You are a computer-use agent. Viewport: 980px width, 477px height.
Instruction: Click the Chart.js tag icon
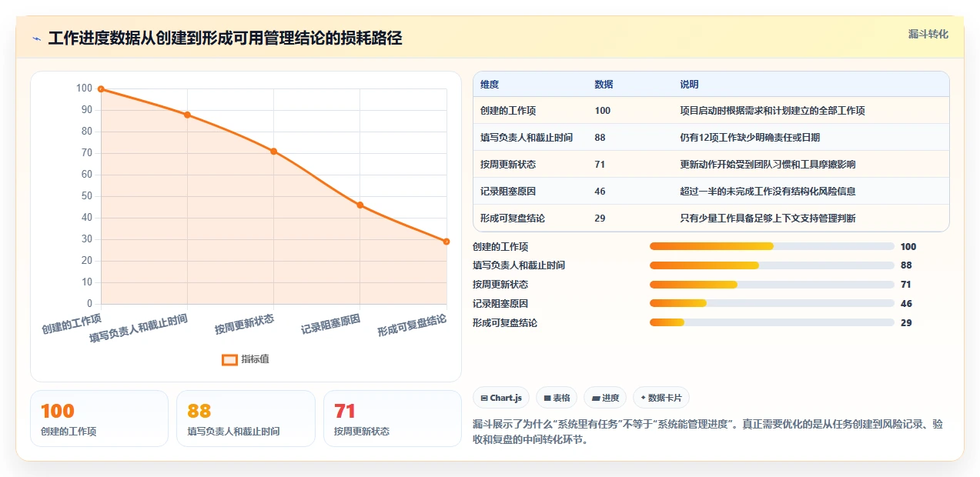click(x=484, y=399)
